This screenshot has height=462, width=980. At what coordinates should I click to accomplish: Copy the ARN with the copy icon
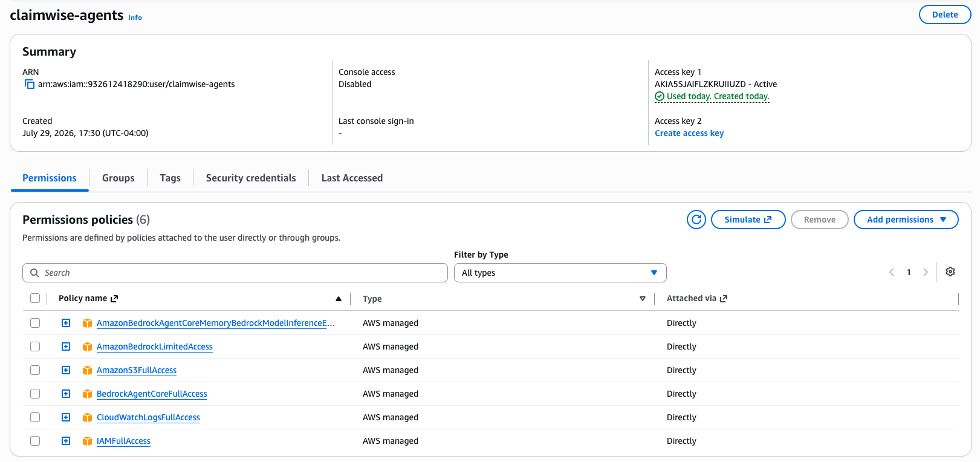pos(29,84)
